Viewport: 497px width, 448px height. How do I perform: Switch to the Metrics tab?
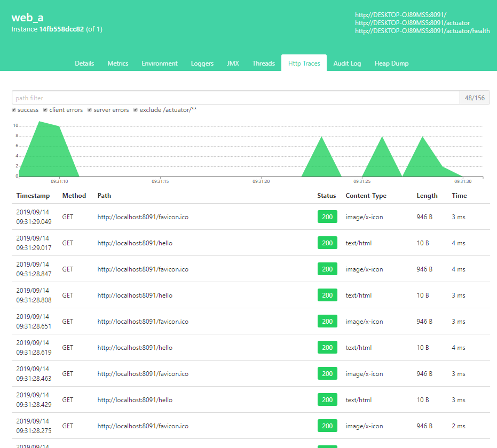pyautogui.click(x=118, y=63)
